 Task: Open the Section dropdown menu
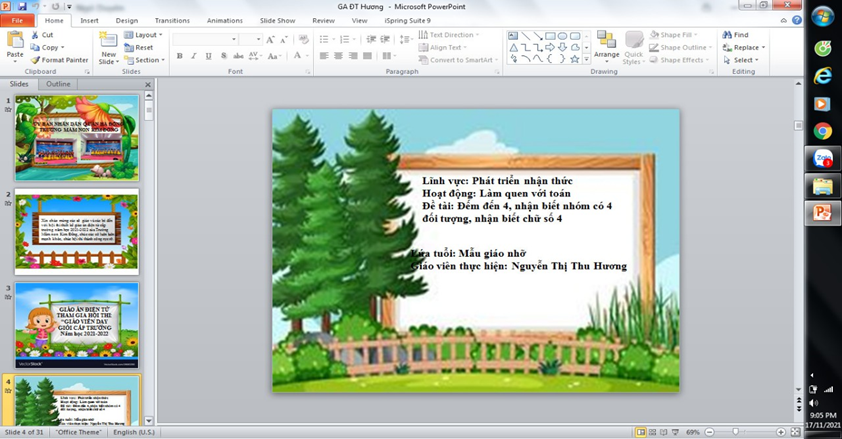pyautogui.click(x=147, y=60)
